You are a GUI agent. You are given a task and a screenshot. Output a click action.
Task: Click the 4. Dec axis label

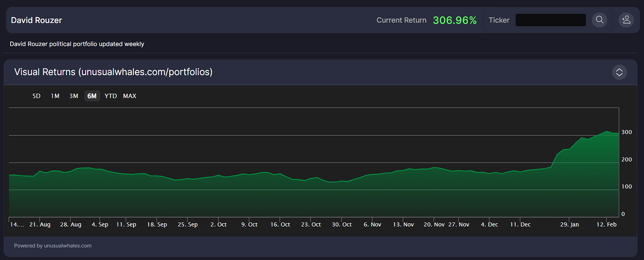tap(490, 225)
